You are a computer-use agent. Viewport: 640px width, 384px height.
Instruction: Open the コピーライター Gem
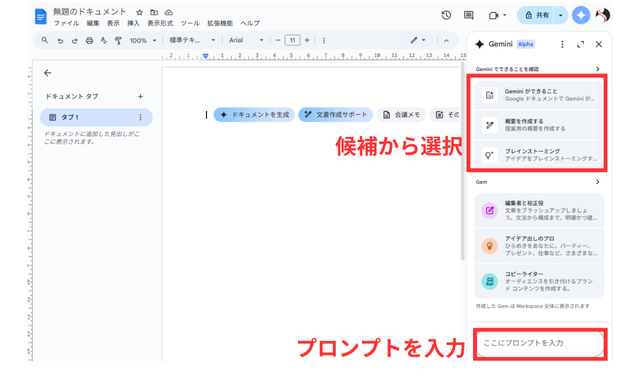[539, 282]
